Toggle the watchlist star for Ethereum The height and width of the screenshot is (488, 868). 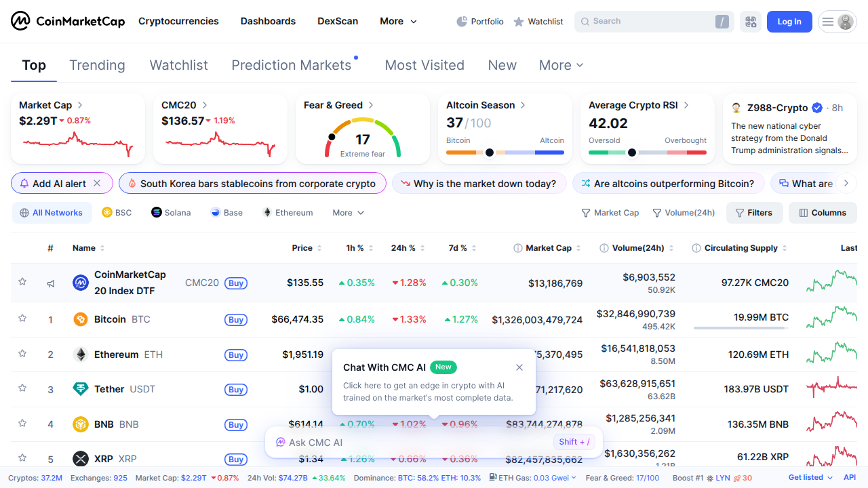[x=22, y=354]
